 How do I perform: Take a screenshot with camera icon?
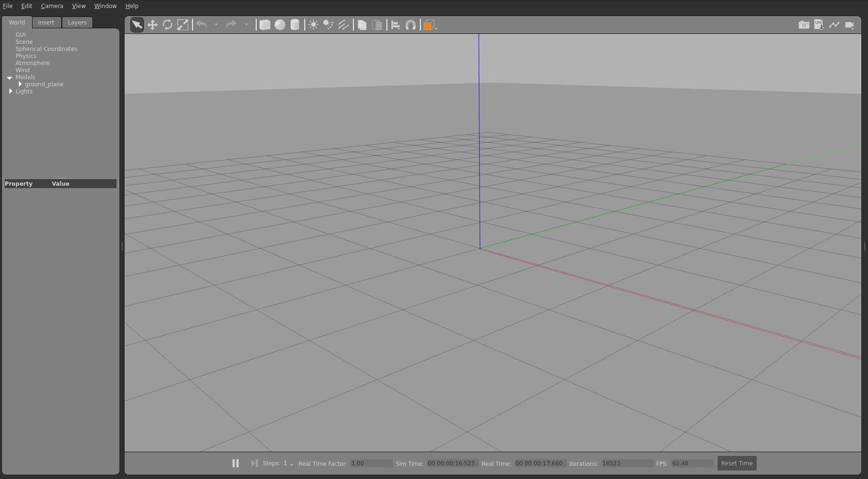click(x=804, y=25)
